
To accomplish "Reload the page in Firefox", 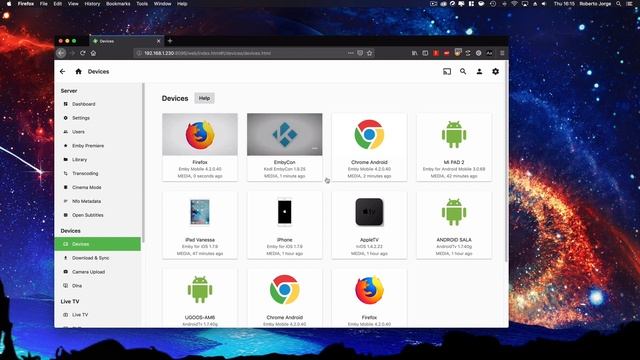I will pos(83,53).
